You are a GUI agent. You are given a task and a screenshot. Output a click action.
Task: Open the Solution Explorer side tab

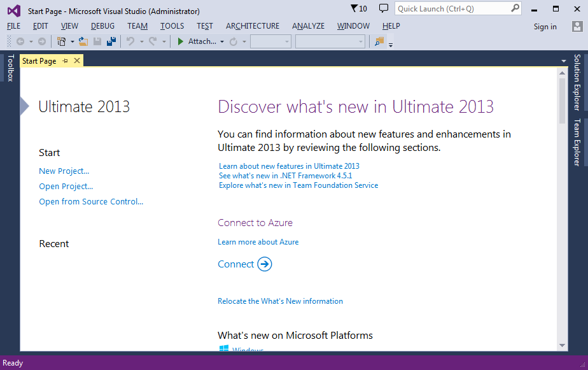(577, 82)
